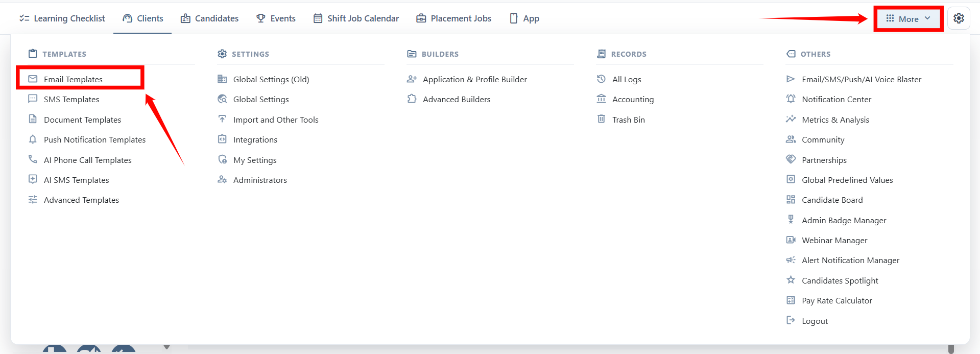Click the Trash Bin icon
Viewport: 980px width, 354px height.
pos(601,119)
